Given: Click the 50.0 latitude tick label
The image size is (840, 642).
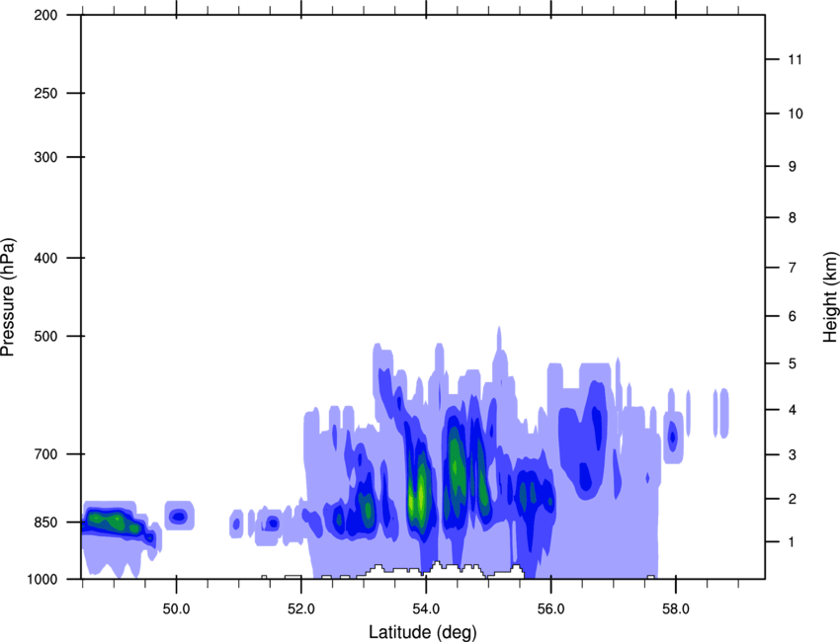Looking at the screenshot, I should 176,609.
